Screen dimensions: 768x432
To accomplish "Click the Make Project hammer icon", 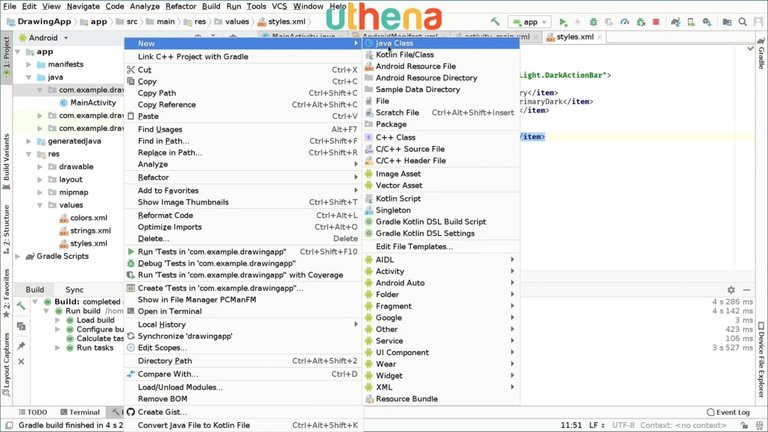I will point(496,21).
